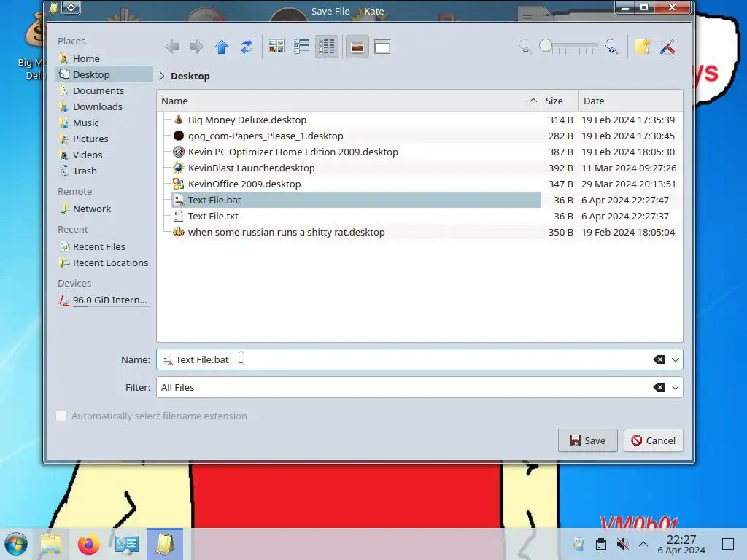Go forward with the Forward arrow
This screenshot has height=560, width=747.
[x=196, y=47]
